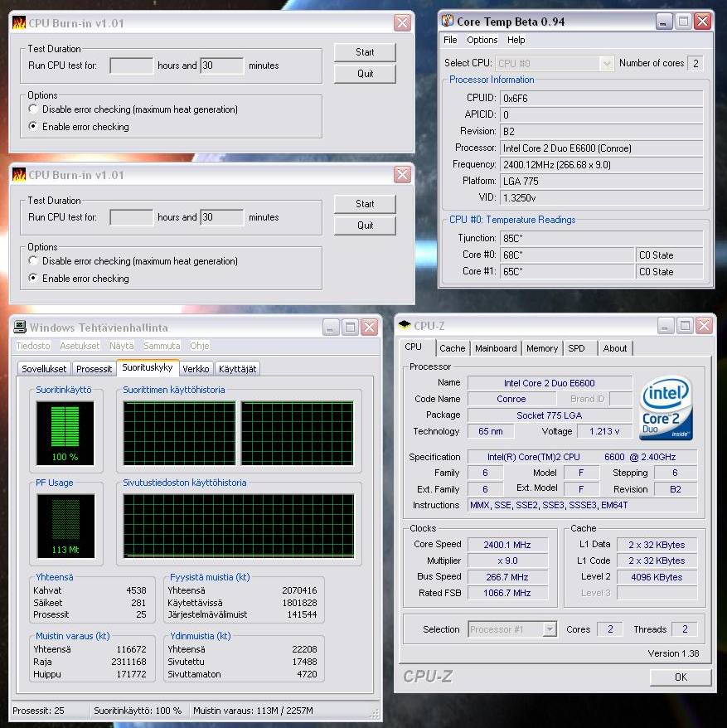Click the top CPU Burn-in flame icon
727x728 pixels.
coord(19,23)
